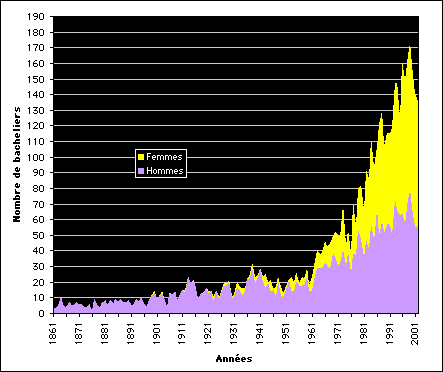This screenshot has height=372, width=443.
Task: Select the Femmes legend label
Action: tap(164, 157)
